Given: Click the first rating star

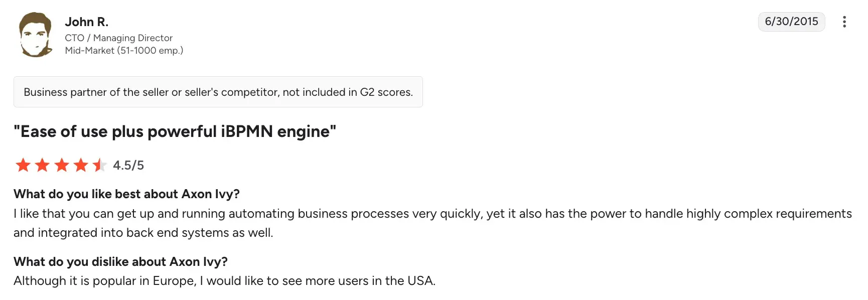Looking at the screenshot, I should coord(23,165).
